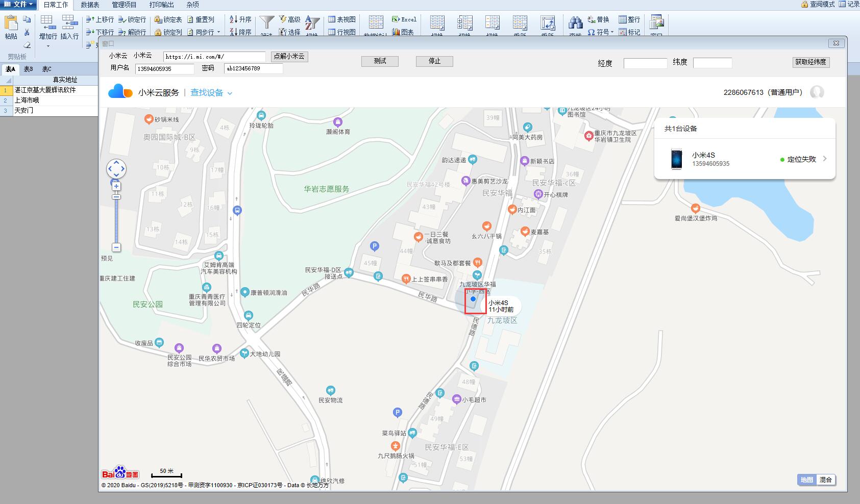
Task: Click Reset Columns (重置列)
Action: [x=201, y=19]
